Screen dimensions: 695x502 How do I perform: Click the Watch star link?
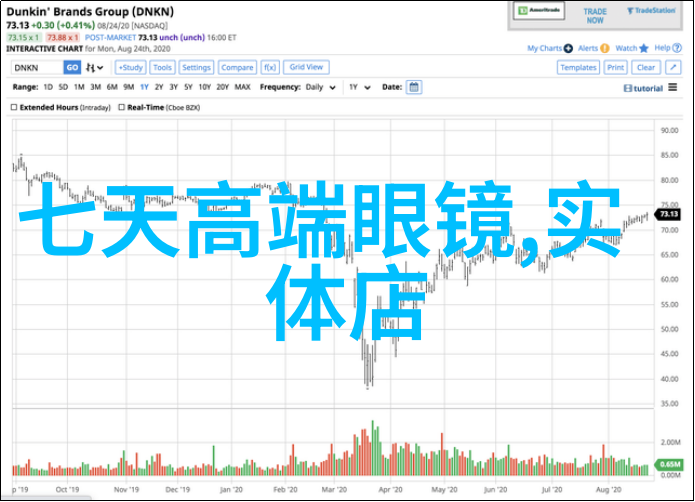(632, 48)
